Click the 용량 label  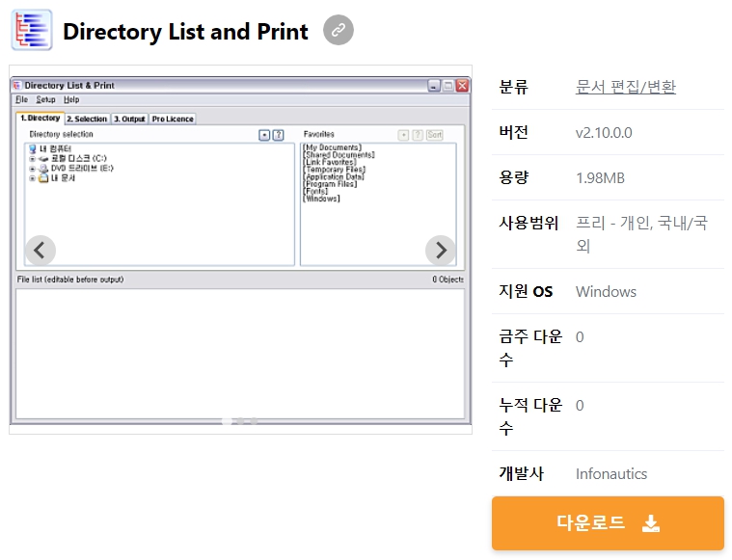coord(513,177)
